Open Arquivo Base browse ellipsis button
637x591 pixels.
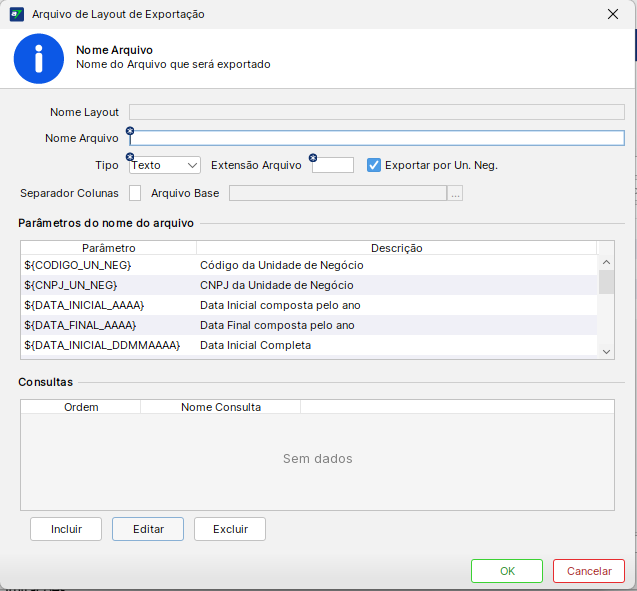point(455,194)
